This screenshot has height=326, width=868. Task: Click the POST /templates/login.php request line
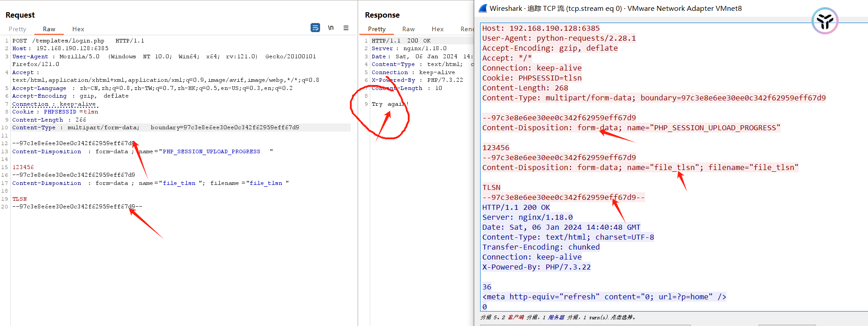(x=78, y=41)
